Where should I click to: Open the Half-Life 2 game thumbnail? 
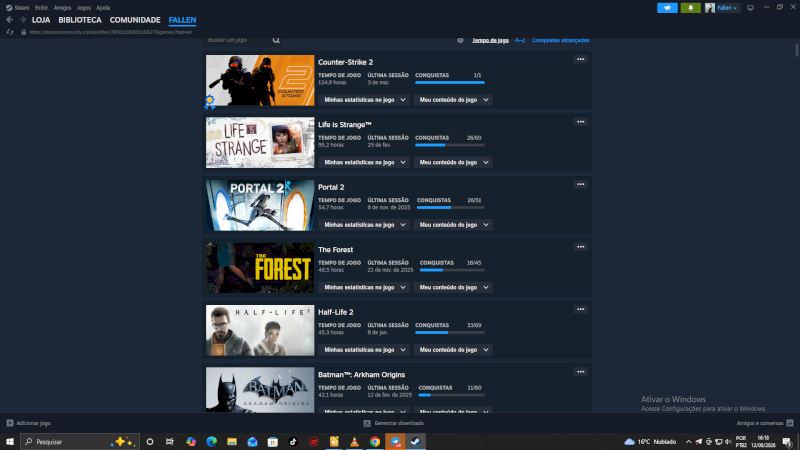coord(260,331)
